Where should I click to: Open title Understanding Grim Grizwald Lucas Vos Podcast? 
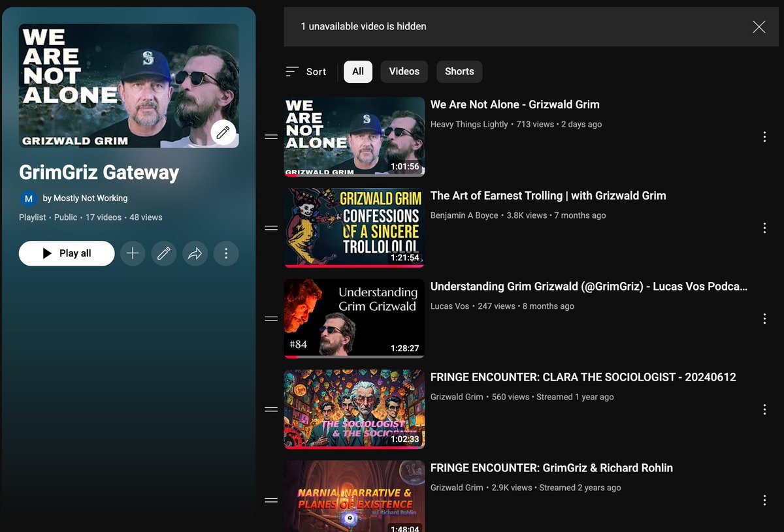tap(589, 286)
